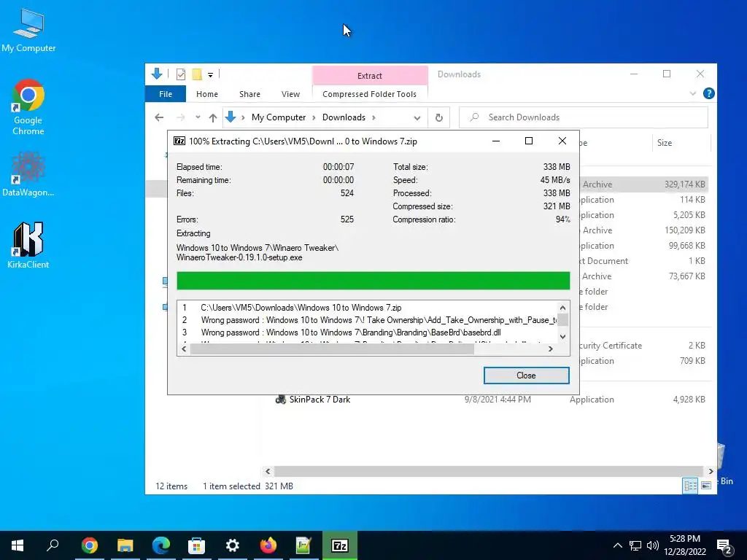Viewport: 747px width, 560px height.
Task: Expand the Explorer ribbon chevron
Action: [x=693, y=94]
